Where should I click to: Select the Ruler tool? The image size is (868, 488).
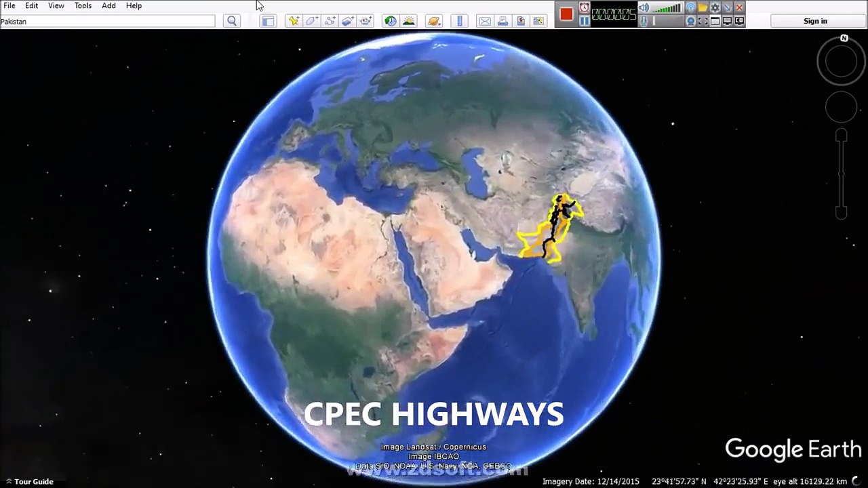pyautogui.click(x=460, y=21)
